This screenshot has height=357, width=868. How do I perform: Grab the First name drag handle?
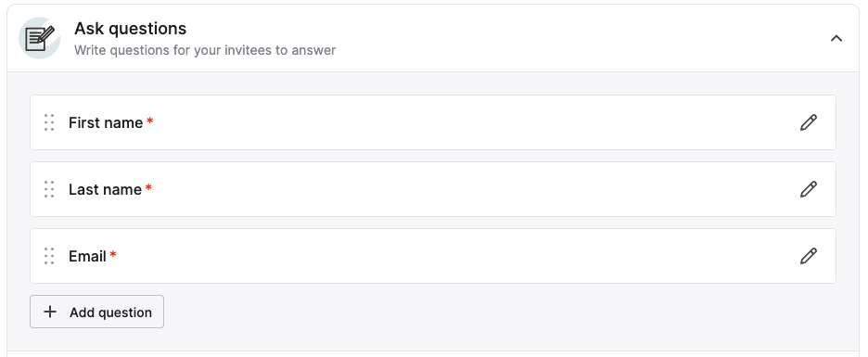coord(49,122)
